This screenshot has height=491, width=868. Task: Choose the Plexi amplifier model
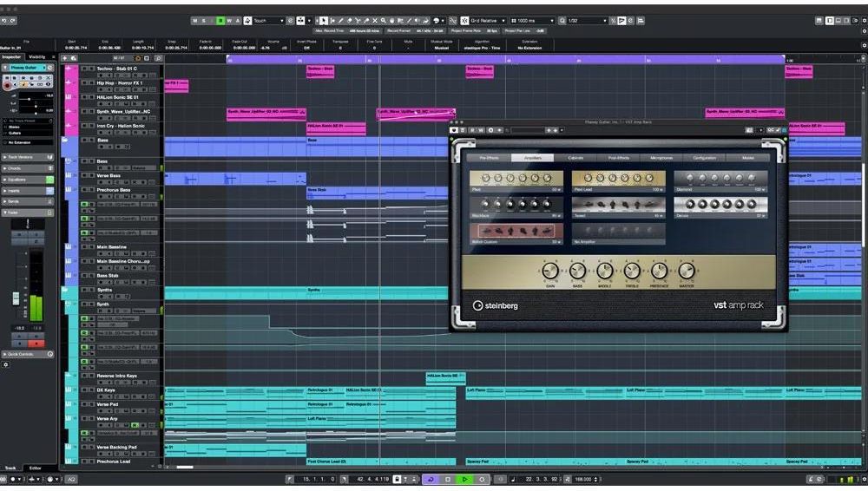pos(516,181)
